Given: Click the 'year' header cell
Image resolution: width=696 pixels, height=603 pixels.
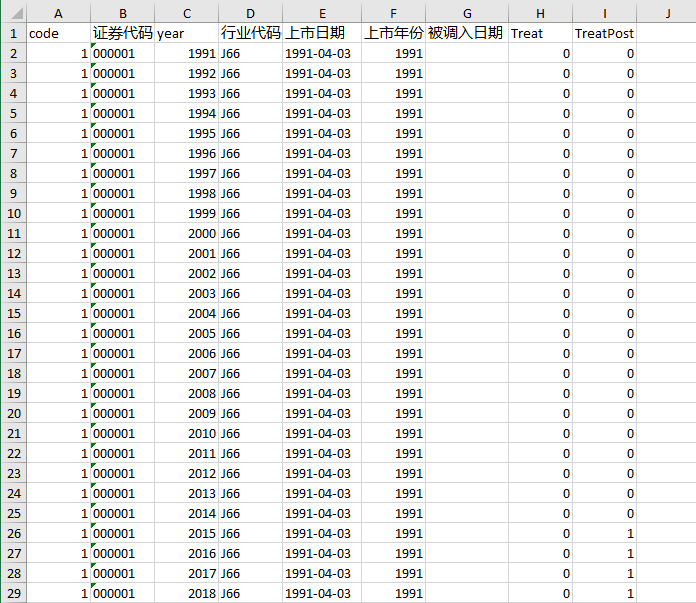Looking at the screenshot, I should pyautogui.click(x=186, y=33).
